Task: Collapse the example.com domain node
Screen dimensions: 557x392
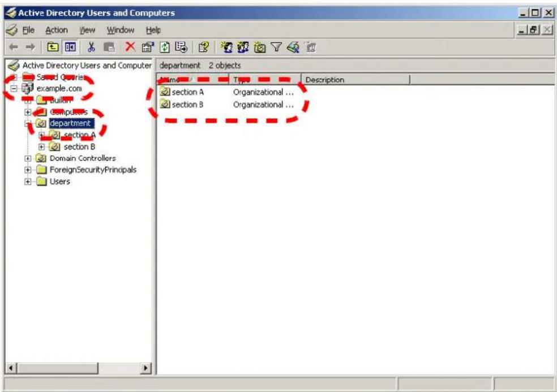Action: 14,88
